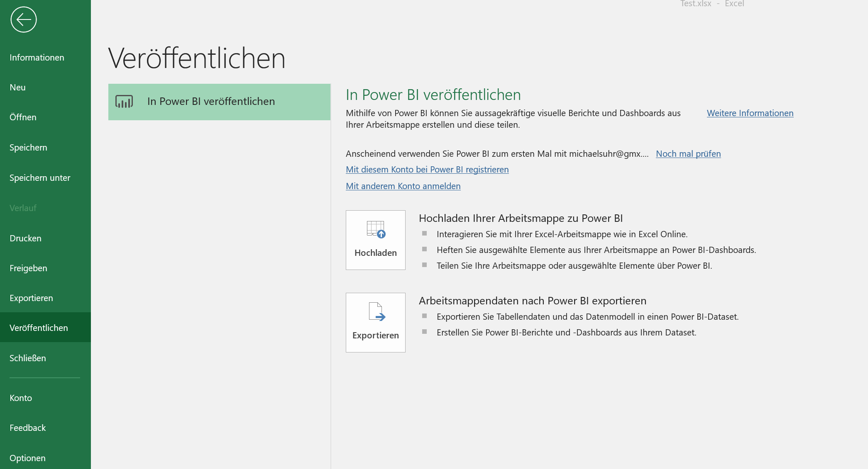868x469 pixels.
Task: Click the Noch mal prüfen link
Action: (688, 154)
